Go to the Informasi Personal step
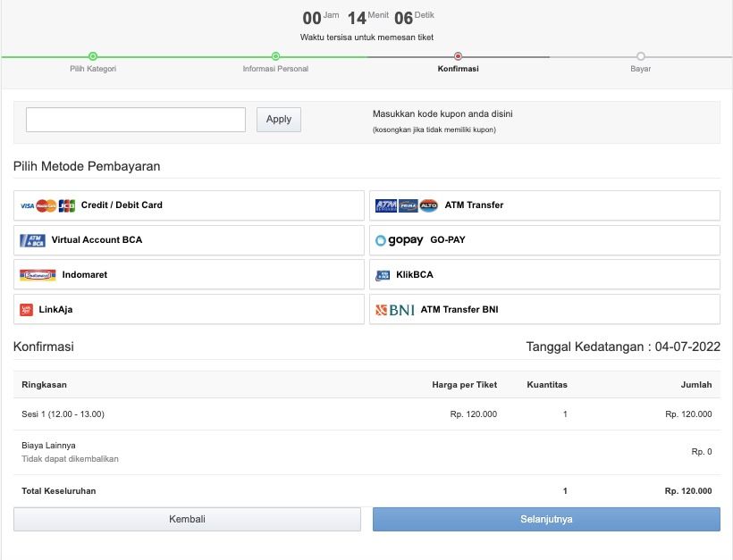The width and height of the screenshot is (733, 560). point(275,56)
